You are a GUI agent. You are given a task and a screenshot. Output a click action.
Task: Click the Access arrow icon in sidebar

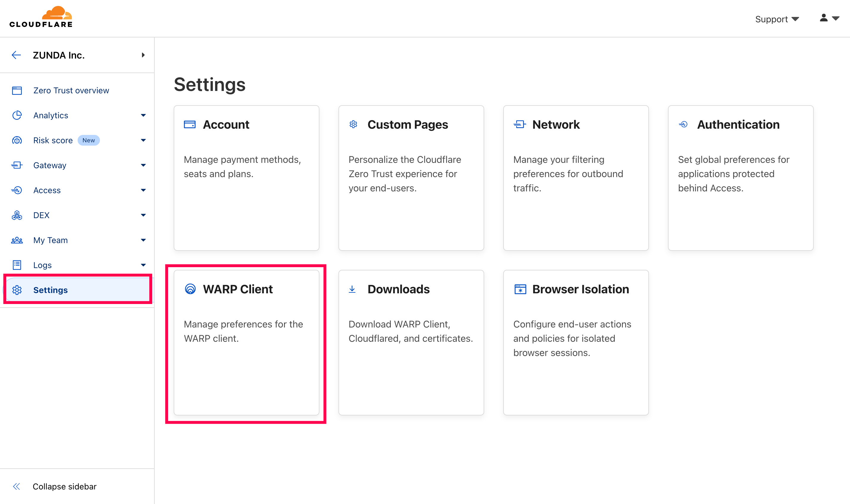click(x=17, y=190)
